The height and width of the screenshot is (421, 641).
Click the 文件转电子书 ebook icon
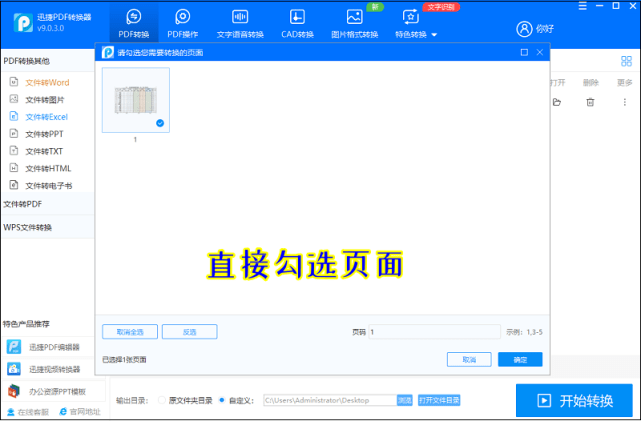tap(14, 185)
